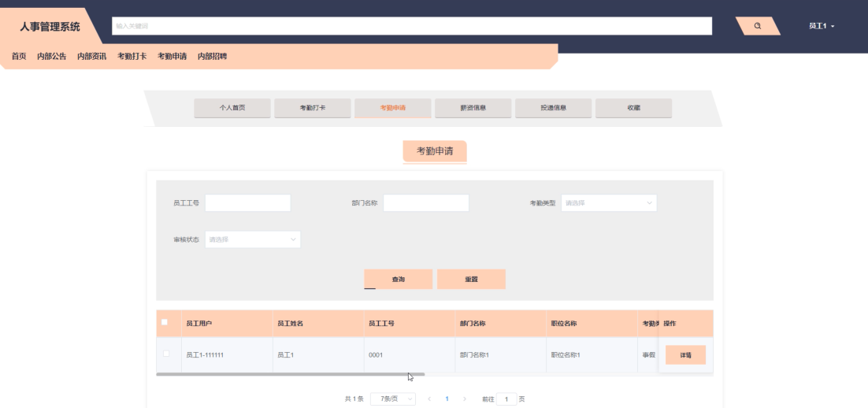Go to 首页 in the navigation bar

coord(19,56)
